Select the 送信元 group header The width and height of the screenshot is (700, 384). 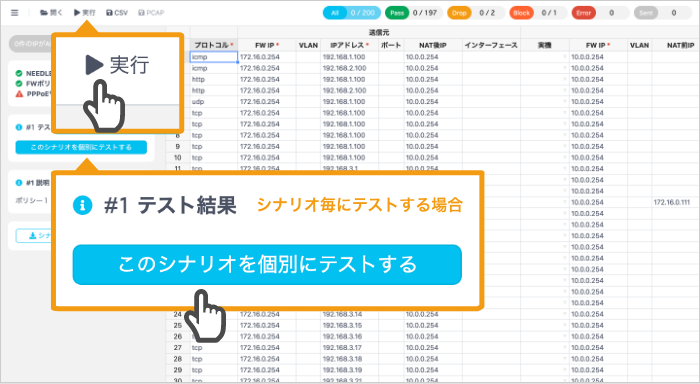click(x=379, y=33)
